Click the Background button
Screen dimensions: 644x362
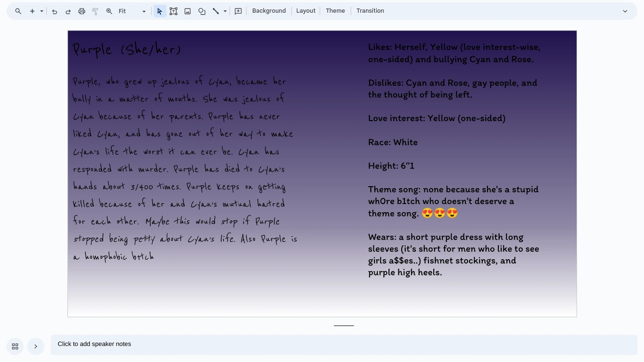(269, 10)
